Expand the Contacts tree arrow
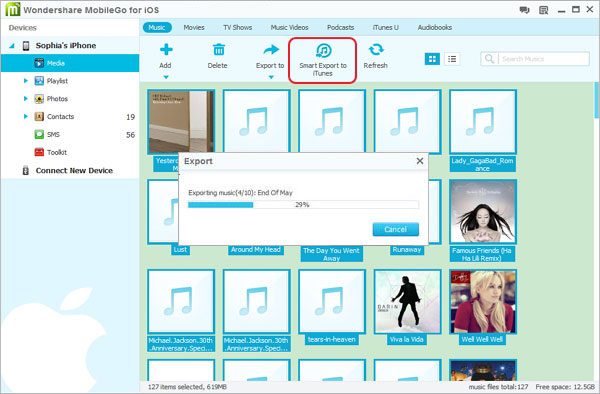 [26, 116]
